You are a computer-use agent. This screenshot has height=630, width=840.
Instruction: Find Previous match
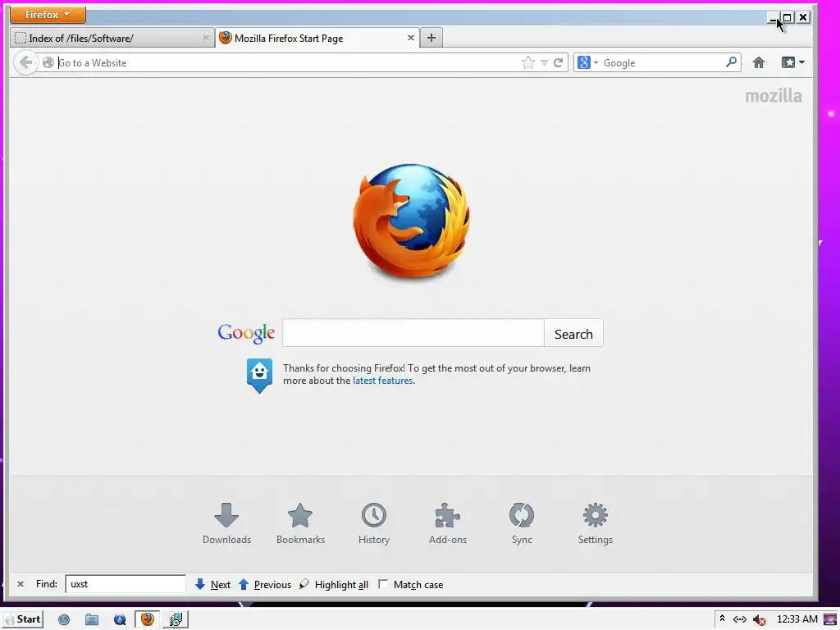pyautogui.click(x=265, y=584)
